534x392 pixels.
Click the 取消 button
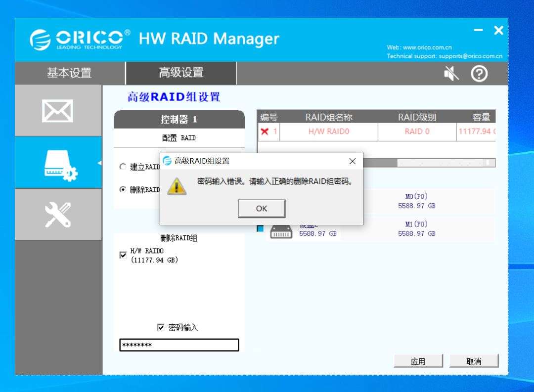474,361
